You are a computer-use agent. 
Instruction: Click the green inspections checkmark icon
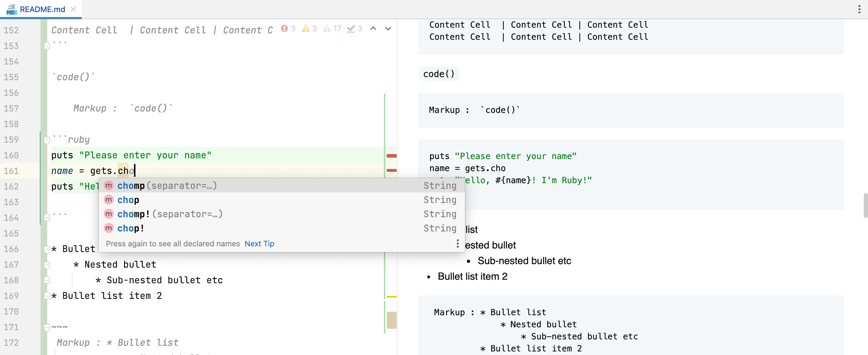click(351, 29)
